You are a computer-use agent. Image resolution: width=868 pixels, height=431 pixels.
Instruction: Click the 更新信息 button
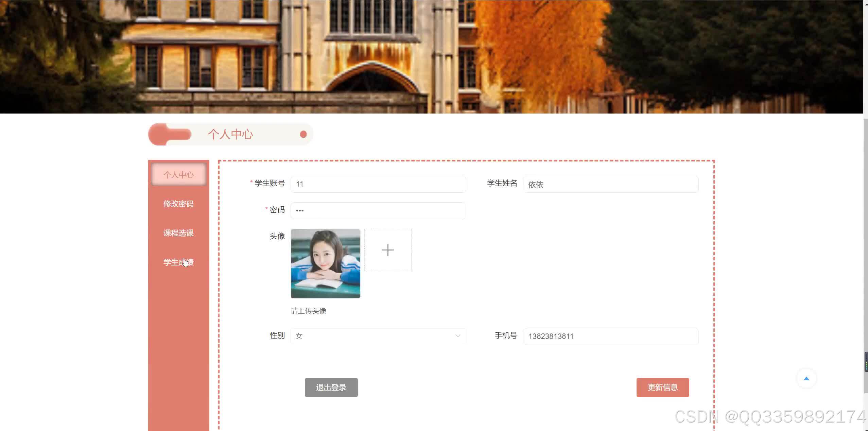point(662,387)
